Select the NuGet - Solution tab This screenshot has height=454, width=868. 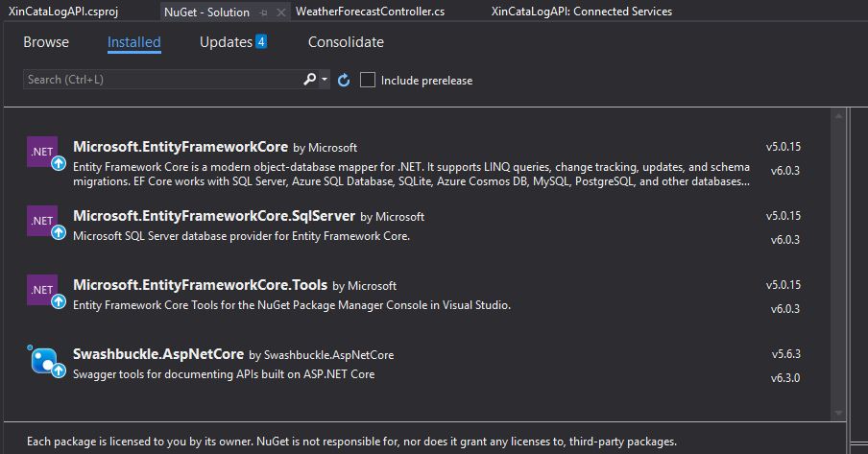click(x=206, y=12)
